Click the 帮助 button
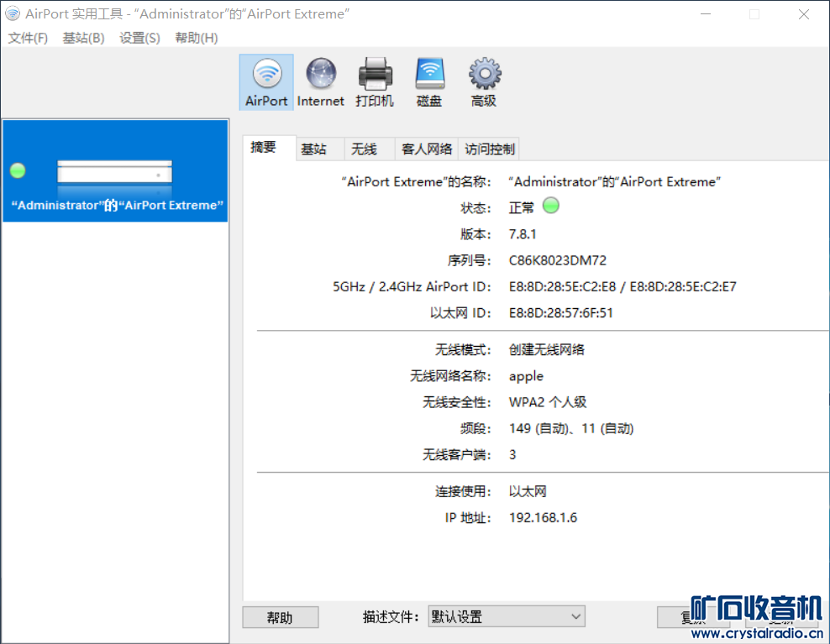The width and height of the screenshot is (830, 644). 280,617
